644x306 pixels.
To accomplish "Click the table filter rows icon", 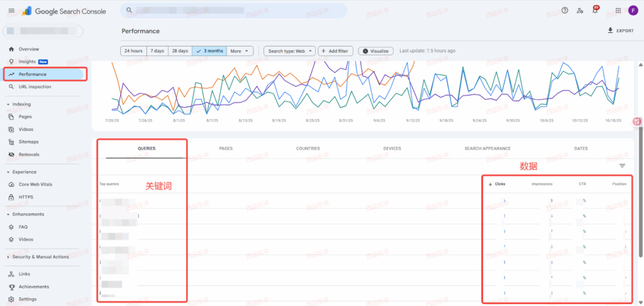I will tap(623, 166).
